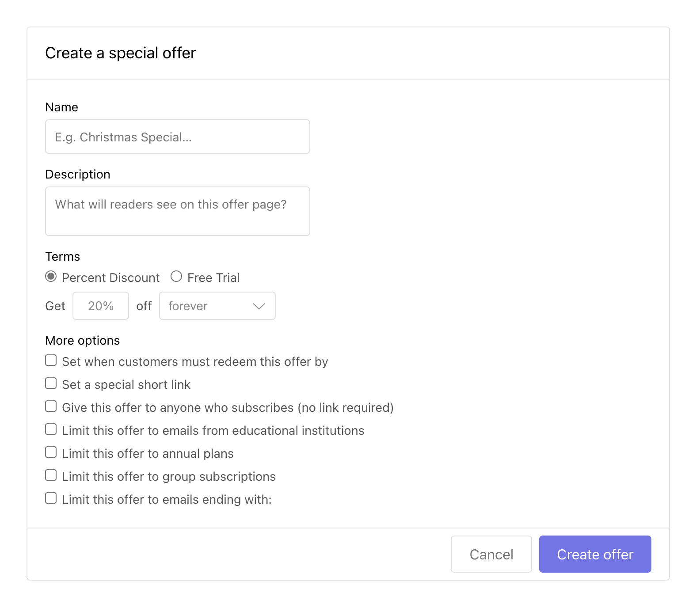Click the "Create a special offer" title
This screenshot has height=608, width=700.
pyautogui.click(x=120, y=53)
